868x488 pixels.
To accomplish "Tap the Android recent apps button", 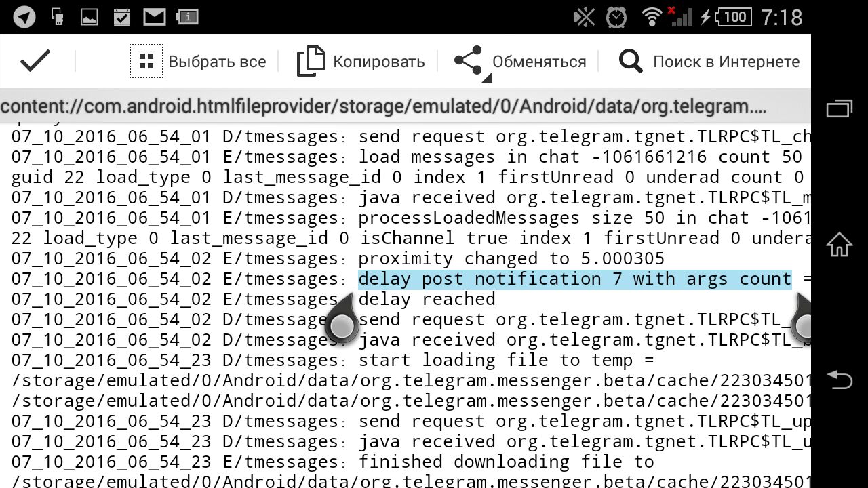I will coord(840,109).
